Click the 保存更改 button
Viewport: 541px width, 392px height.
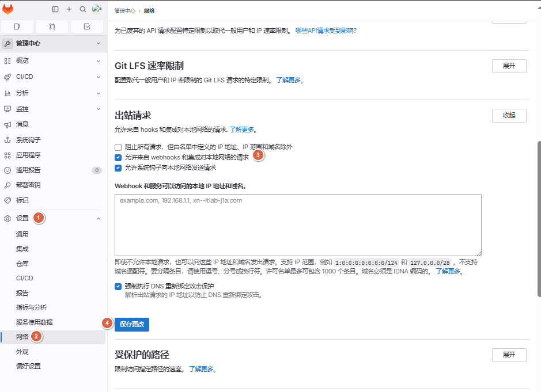pos(132,325)
